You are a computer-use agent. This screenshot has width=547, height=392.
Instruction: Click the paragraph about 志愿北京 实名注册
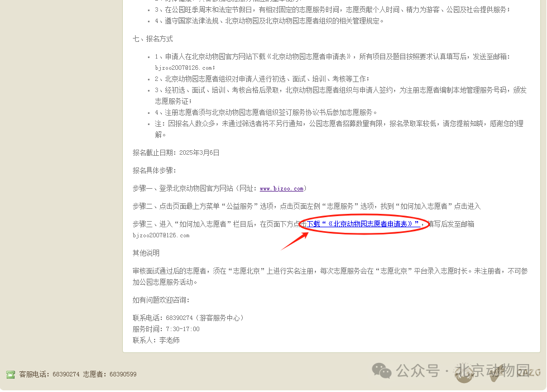[330, 276]
